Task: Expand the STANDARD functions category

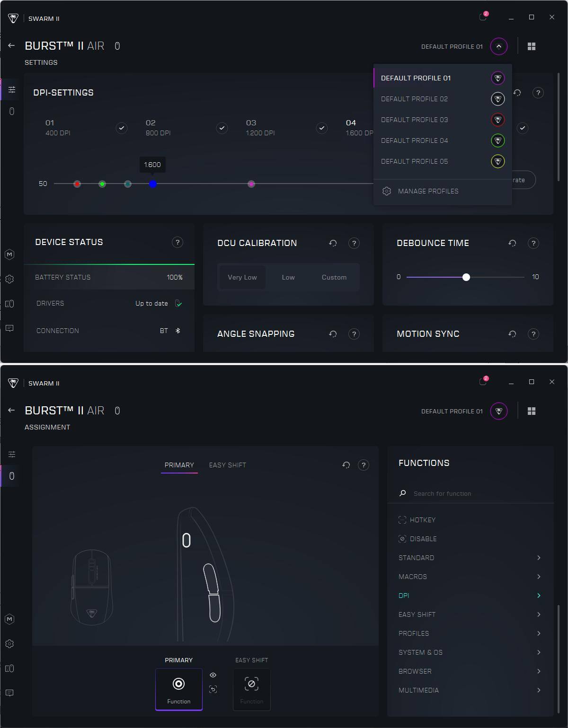Action: click(x=539, y=558)
